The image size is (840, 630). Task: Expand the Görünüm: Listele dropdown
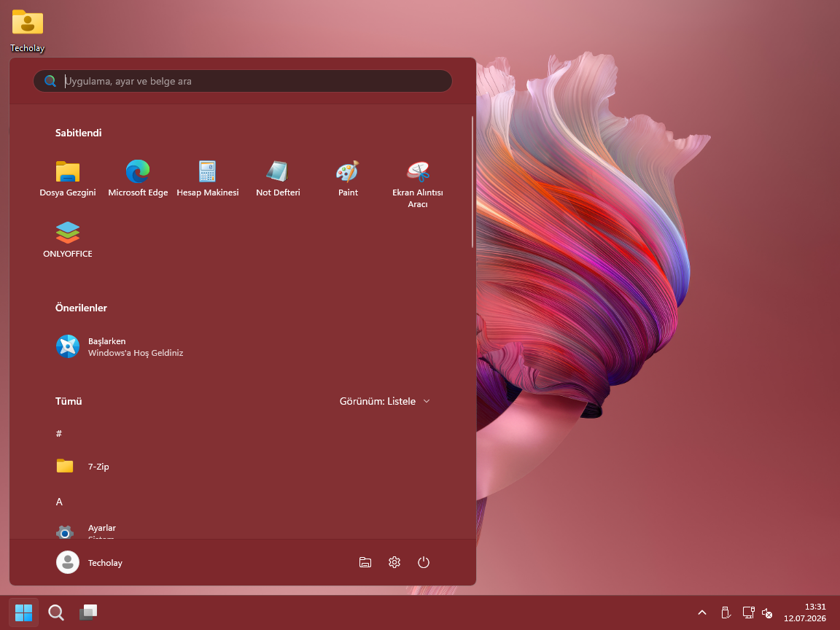[385, 401]
